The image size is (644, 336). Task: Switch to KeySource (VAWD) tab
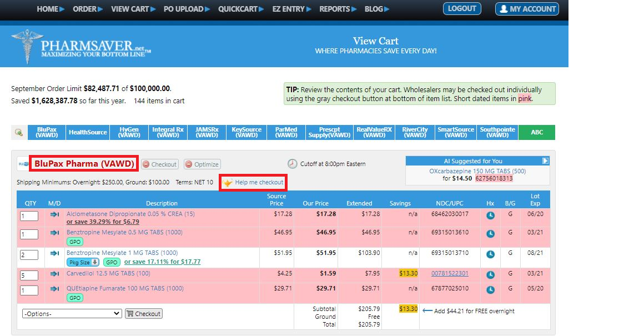point(246,132)
